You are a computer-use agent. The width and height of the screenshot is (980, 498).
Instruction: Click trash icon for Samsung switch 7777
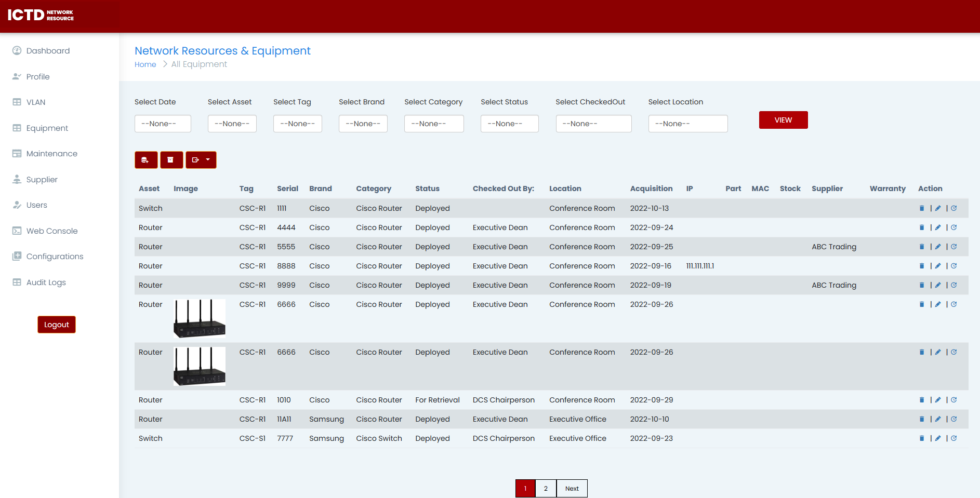922,438
